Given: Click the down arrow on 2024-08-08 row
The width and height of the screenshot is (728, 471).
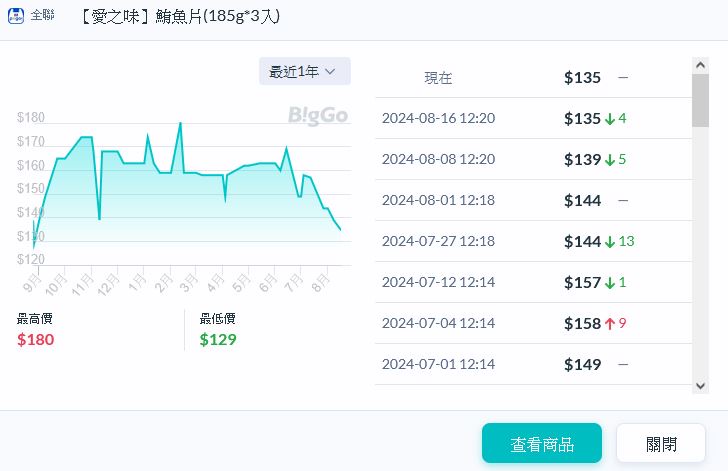Looking at the screenshot, I should [x=610, y=160].
